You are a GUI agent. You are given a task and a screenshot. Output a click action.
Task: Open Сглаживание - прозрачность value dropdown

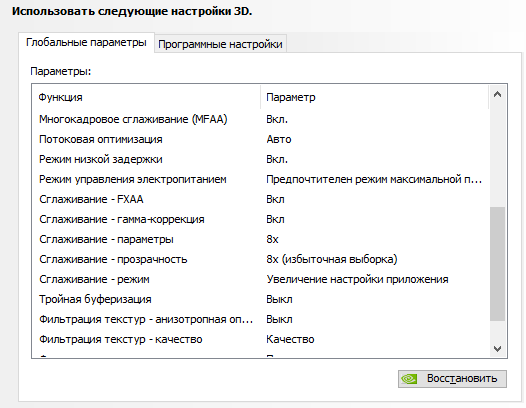tap(332, 259)
